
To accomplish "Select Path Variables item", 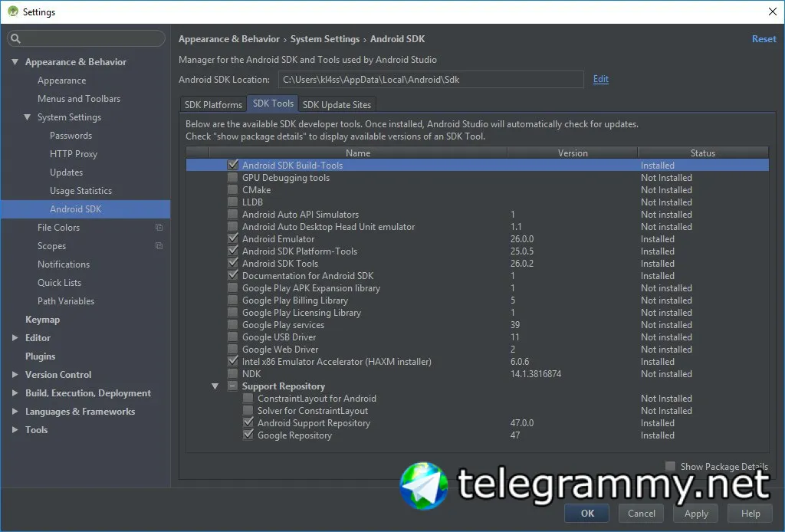I will (66, 300).
